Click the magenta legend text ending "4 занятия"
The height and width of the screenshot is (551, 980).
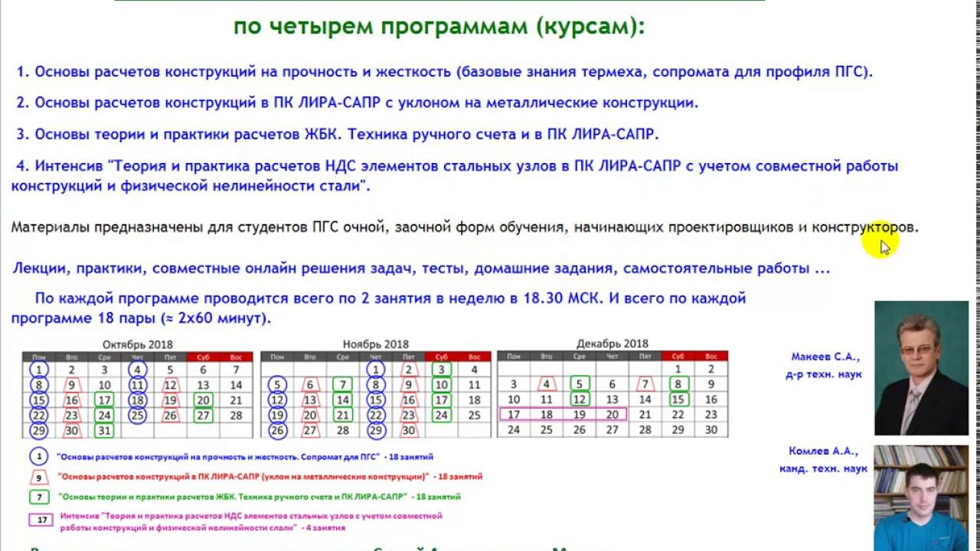coord(250,522)
